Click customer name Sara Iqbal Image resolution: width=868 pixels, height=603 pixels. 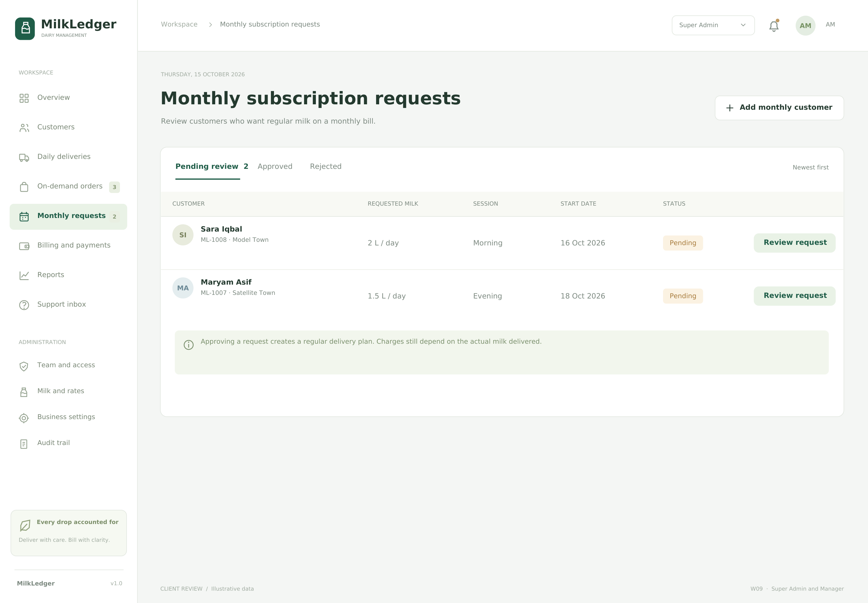coord(221,229)
